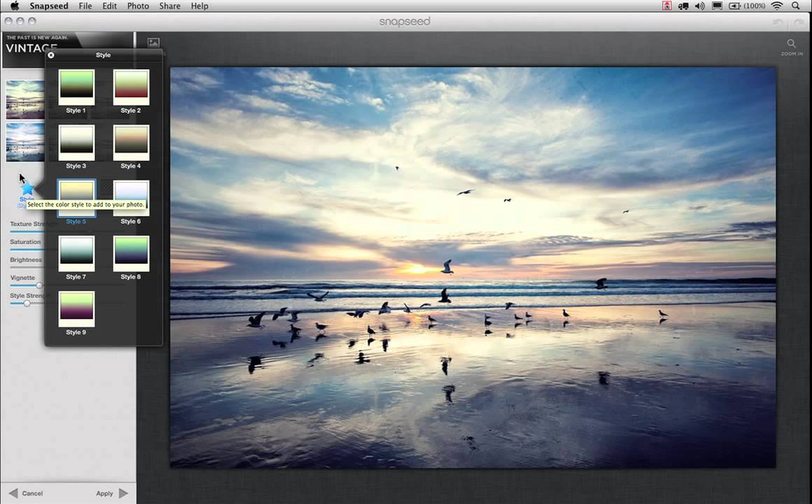812x504 pixels.
Task: Apply the Style 9 color style
Action: pyautogui.click(x=76, y=309)
